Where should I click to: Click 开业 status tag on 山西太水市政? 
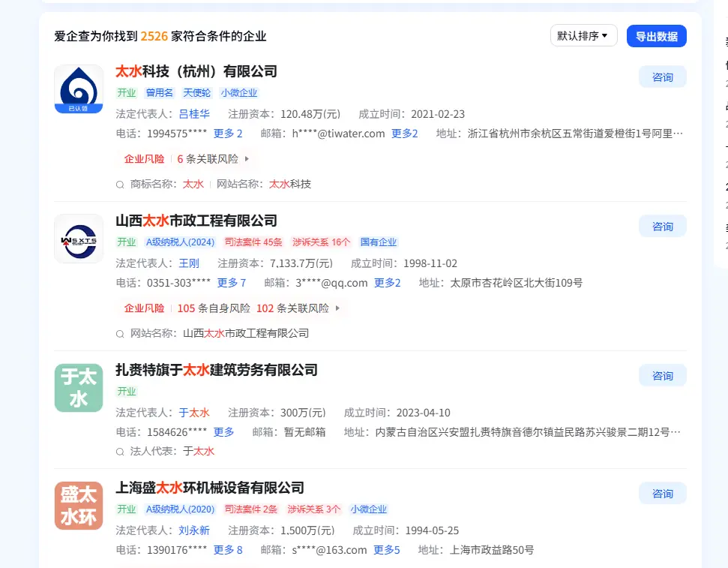point(126,242)
